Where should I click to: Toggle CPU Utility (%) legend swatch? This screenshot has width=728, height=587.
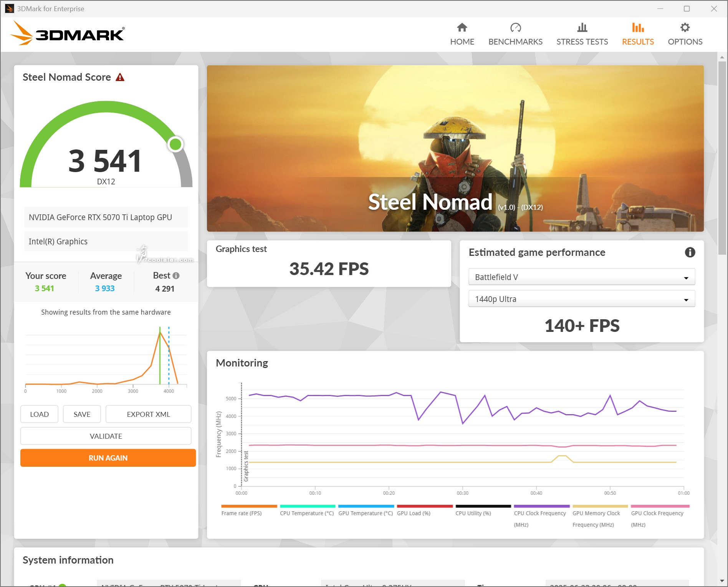[x=483, y=506]
